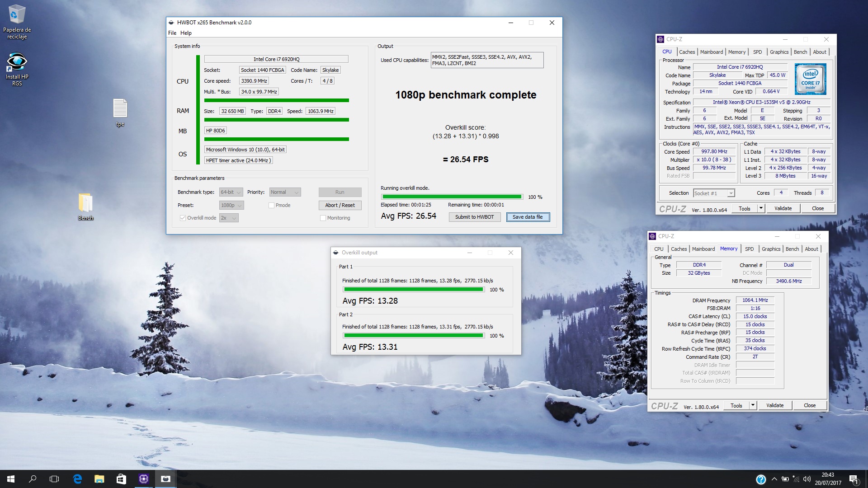Screen dimensions: 868x488
Task: Click Submit to HWBOT button
Action: click(x=475, y=217)
